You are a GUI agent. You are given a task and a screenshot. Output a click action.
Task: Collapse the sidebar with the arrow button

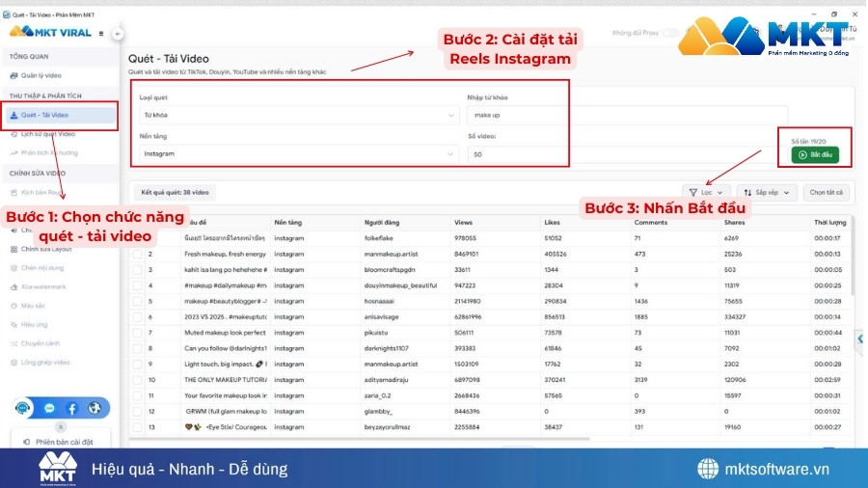[x=118, y=34]
